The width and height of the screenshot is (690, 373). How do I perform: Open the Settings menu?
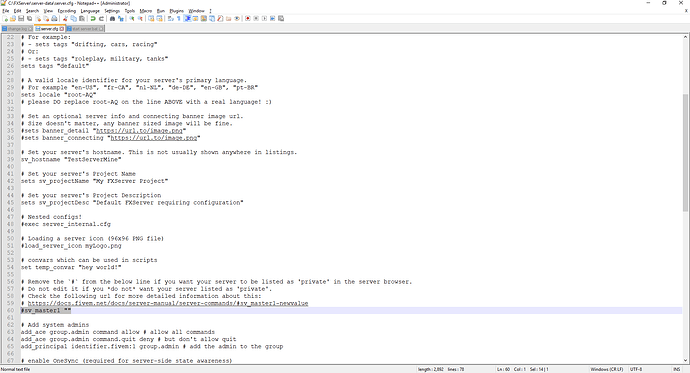coord(112,11)
